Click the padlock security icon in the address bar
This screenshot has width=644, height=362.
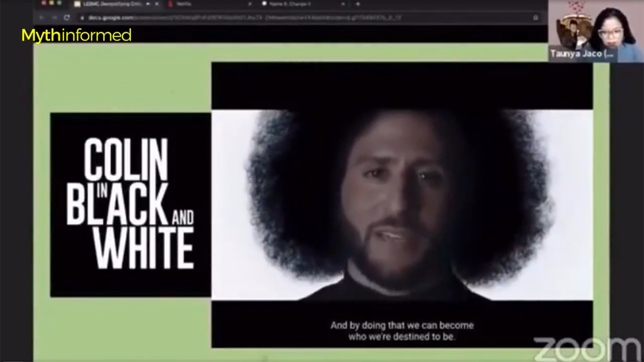click(x=82, y=17)
